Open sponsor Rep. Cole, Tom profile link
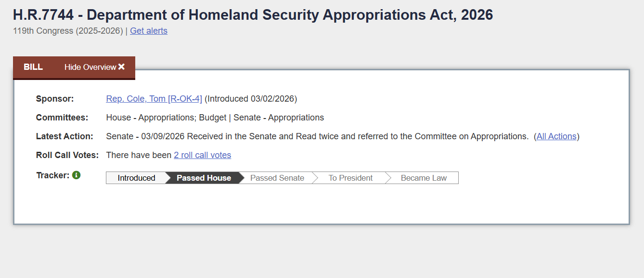Screen dimensions: 644x278 [x=154, y=99]
